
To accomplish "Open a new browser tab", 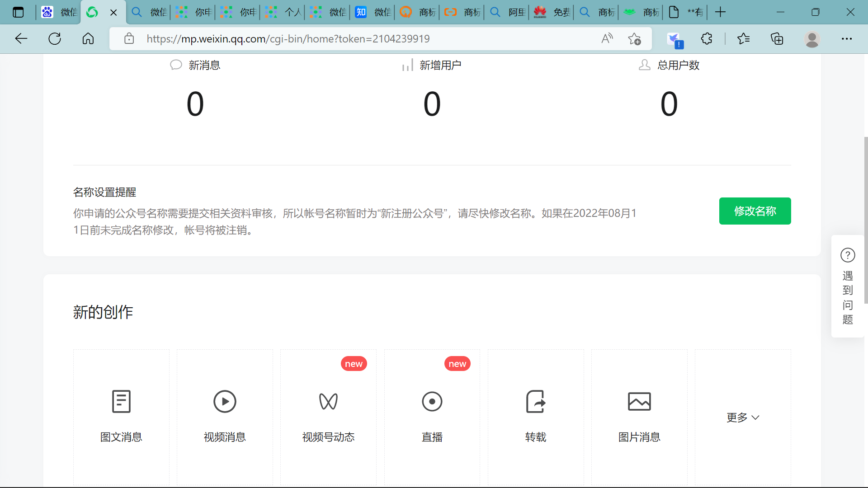I will (720, 12).
